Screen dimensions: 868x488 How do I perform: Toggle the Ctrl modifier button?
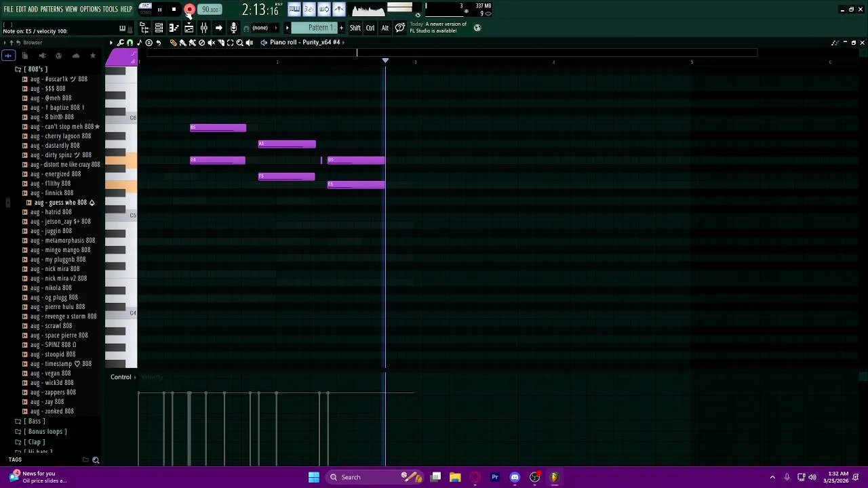[370, 28]
